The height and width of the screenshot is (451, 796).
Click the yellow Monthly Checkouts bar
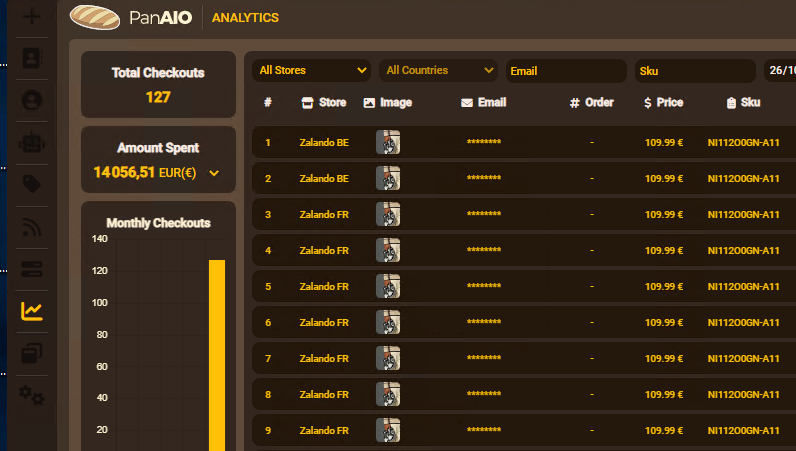217,356
